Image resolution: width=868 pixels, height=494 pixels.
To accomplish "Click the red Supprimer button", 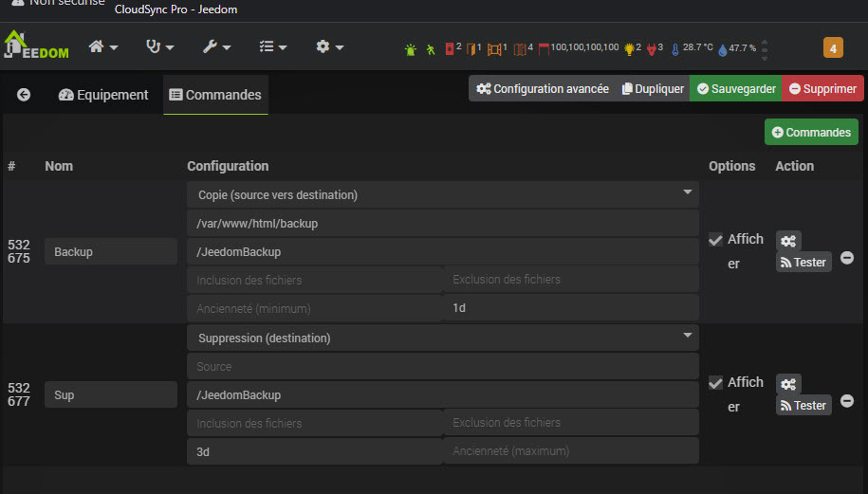I will coord(822,89).
